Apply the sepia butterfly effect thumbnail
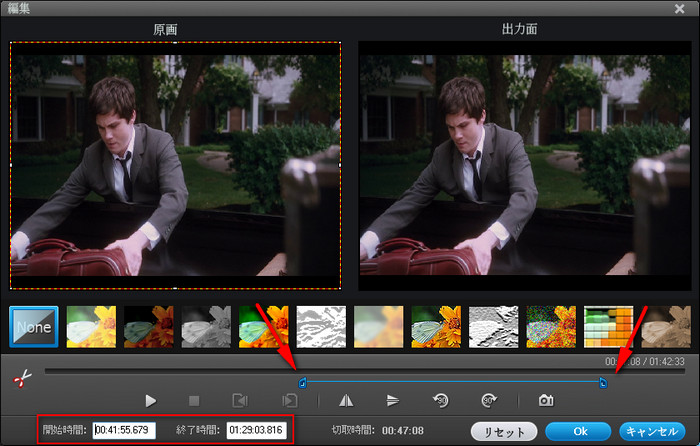This screenshot has width=700, height=446. pos(666,327)
